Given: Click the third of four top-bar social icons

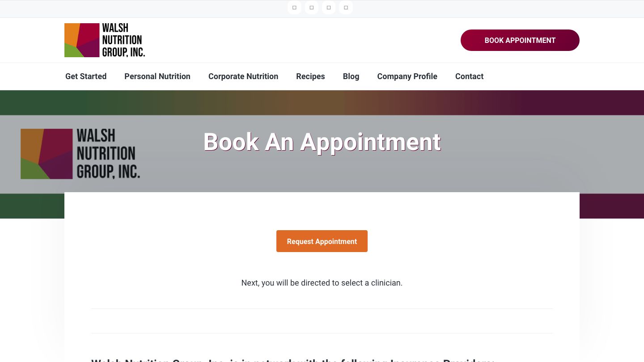Looking at the screenshot, I should [329, 8].
